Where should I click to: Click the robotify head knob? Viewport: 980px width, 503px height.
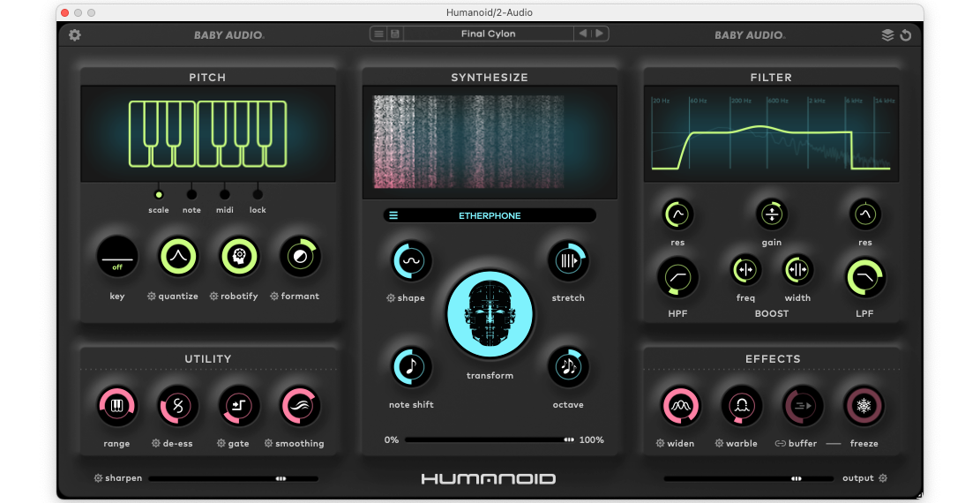click(x=239, y=257)
